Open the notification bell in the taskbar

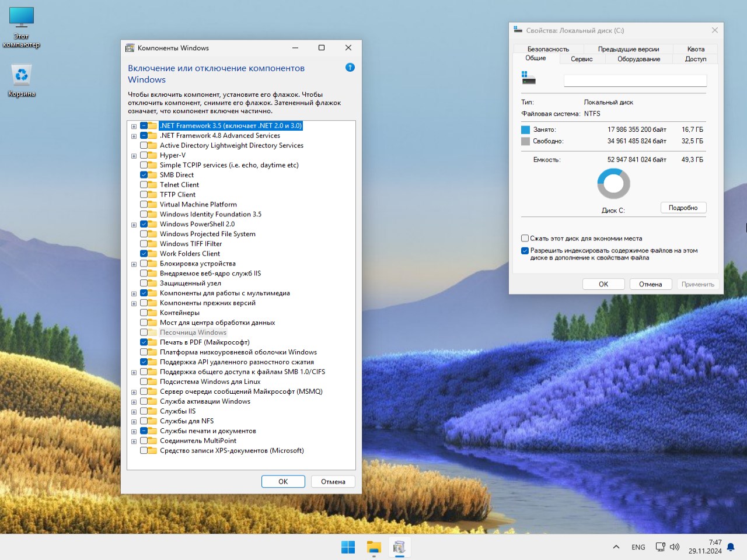731,547
